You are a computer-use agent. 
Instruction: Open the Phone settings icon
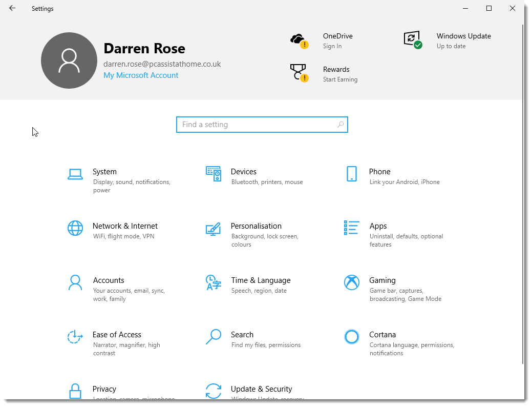(351, 174)
